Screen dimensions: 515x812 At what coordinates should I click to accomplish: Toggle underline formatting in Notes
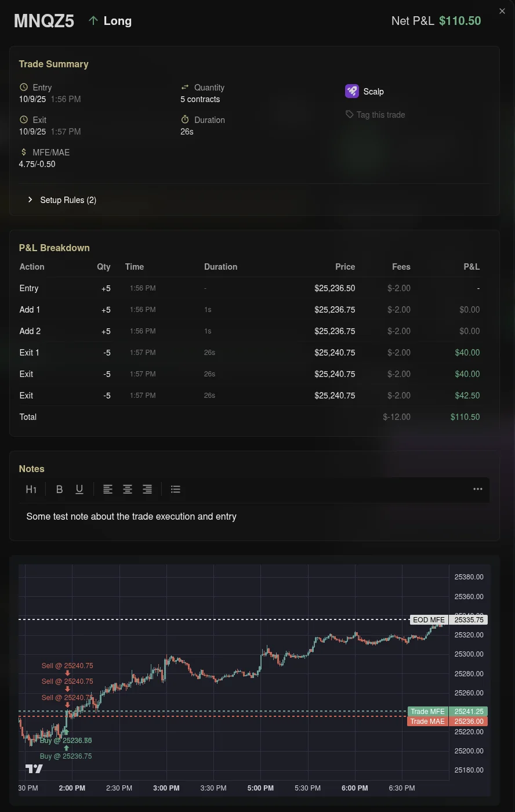tap(79, 490)
